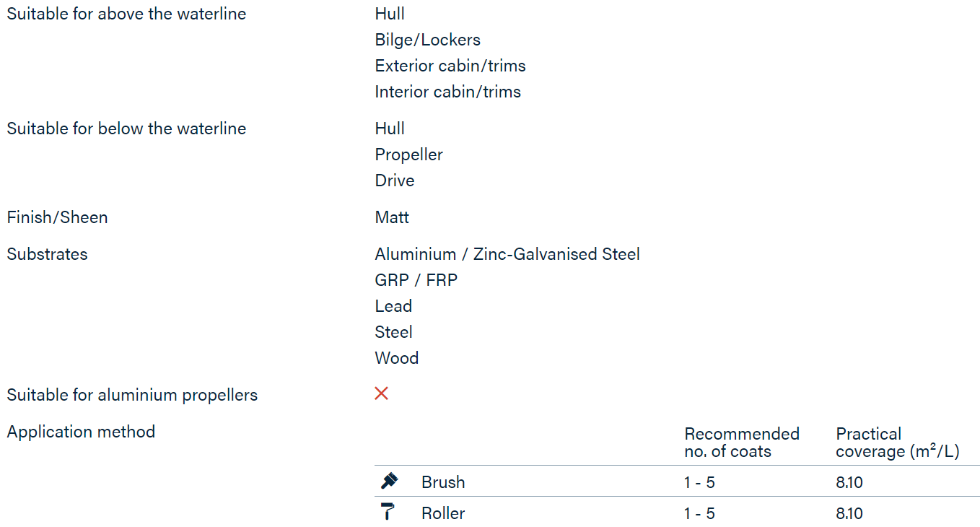
Task: Click the Substrates label
Action: pos(47,254)
